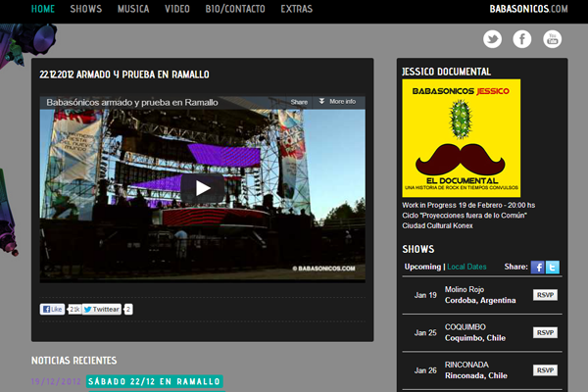Click the Jan 26 date
Image resolution: width=588 pixels, height=392 pixels.
425,370
